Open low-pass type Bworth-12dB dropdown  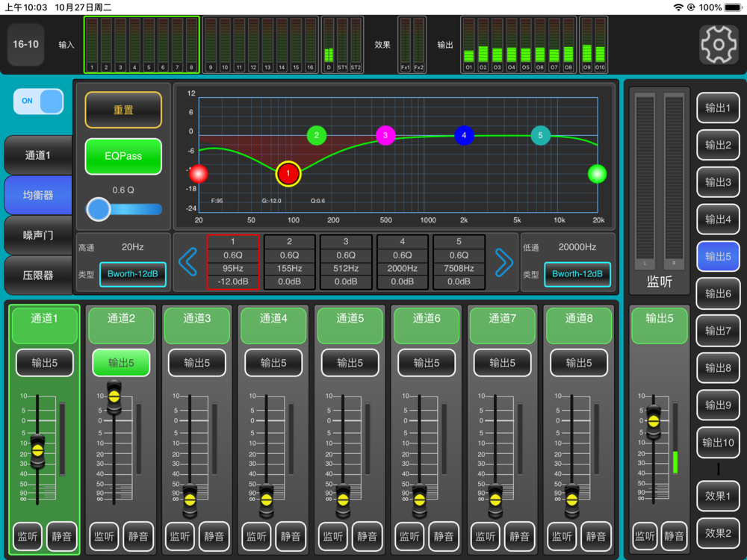tap(577, 274)
